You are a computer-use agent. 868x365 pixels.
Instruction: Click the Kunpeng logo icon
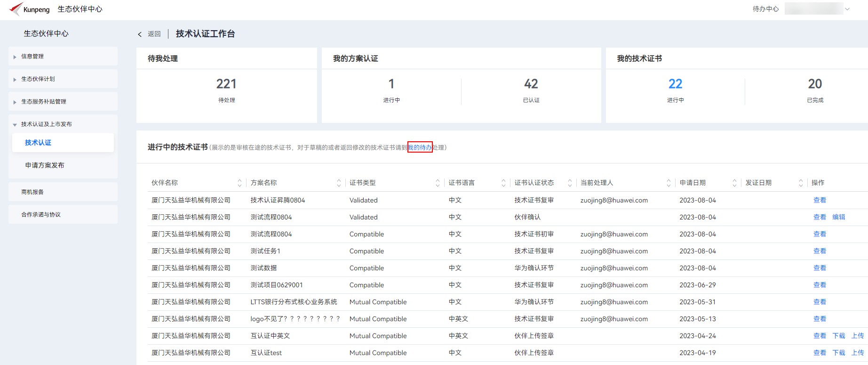tap(16, 8)
